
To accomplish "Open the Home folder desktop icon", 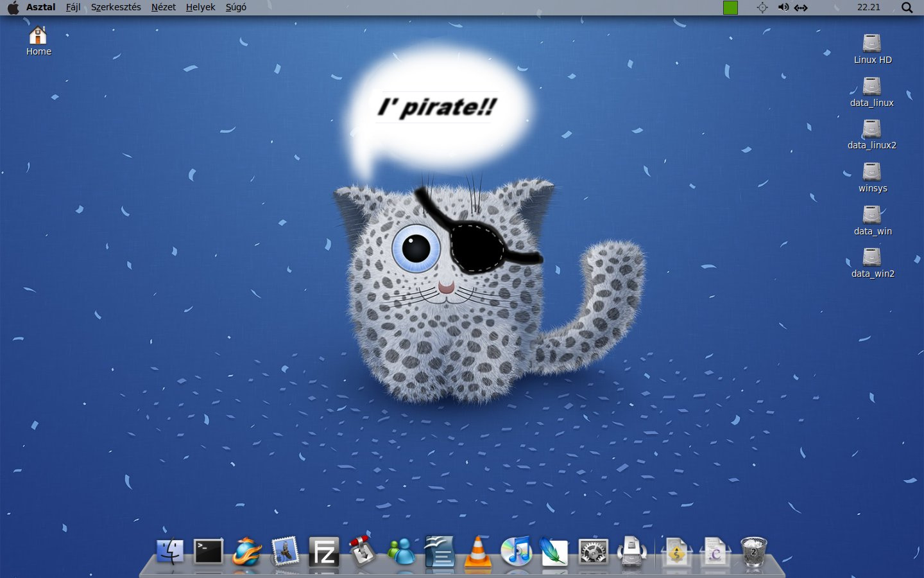I will click(38, 41).
